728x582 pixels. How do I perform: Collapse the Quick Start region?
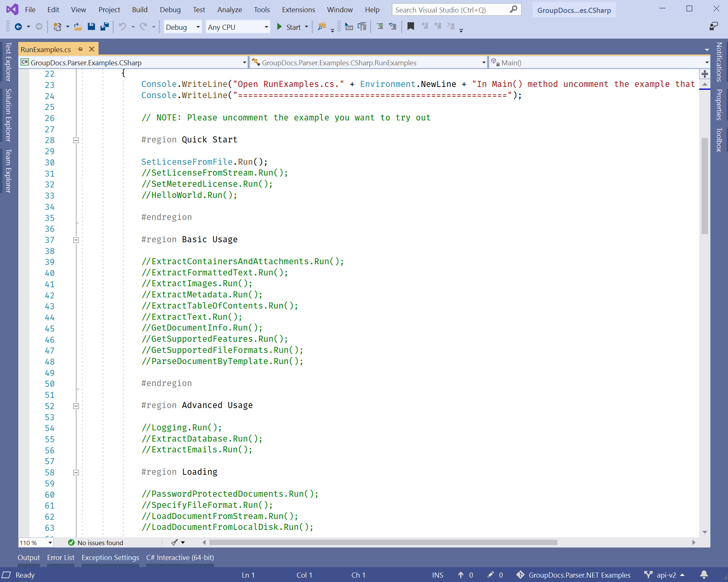tap(76, 140)
